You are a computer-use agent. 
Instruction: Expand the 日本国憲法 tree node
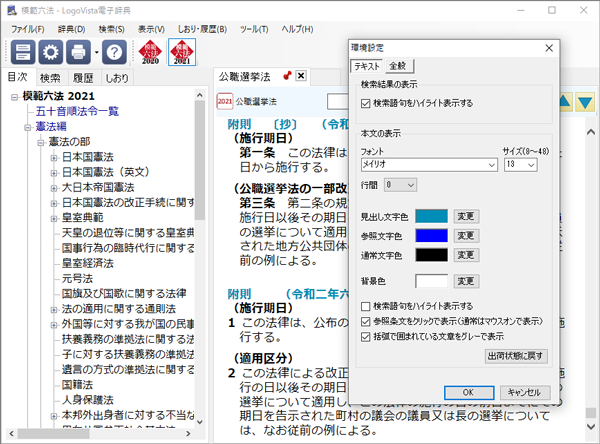(54, 158)
